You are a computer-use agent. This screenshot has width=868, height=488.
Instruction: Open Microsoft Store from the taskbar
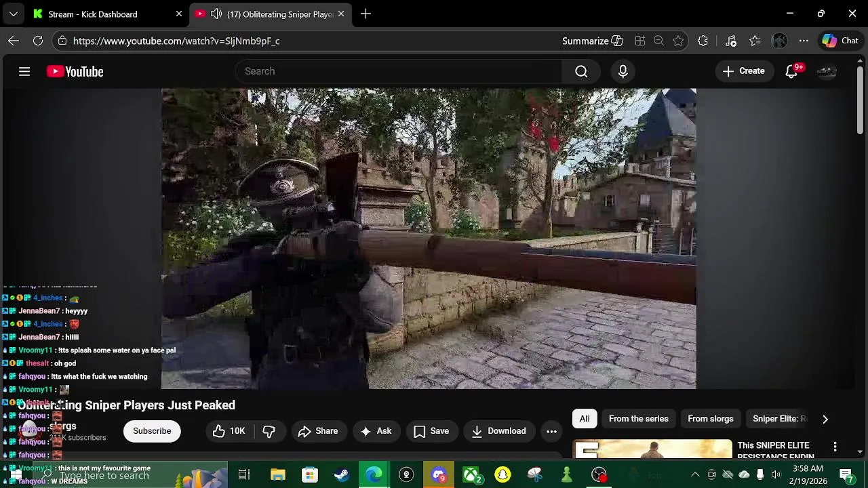(x=309, y=474)
